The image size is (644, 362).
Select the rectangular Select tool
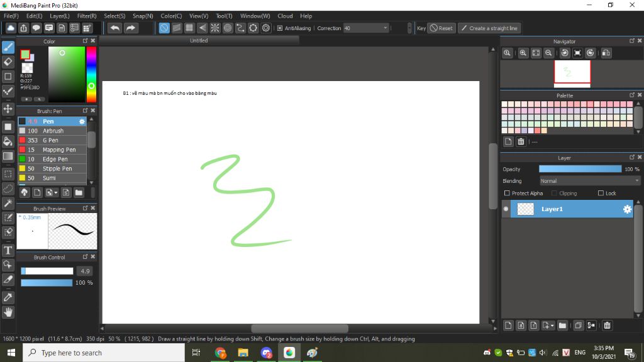[8, 174]
